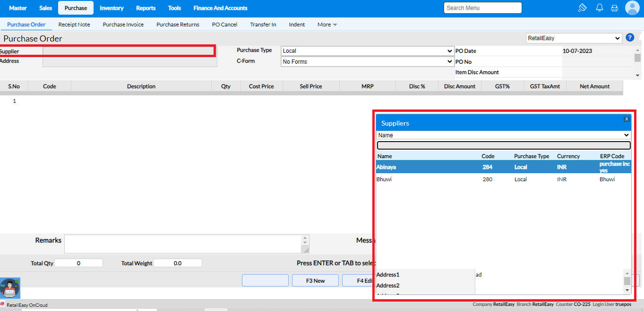Click the Name column header in Suppliers
The height and width of the screenshot is (311, 644).
[385, 156]
